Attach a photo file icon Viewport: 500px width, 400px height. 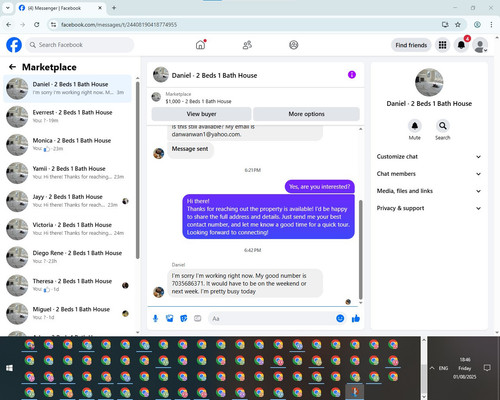pyautogui.click(x=170, y=318)
